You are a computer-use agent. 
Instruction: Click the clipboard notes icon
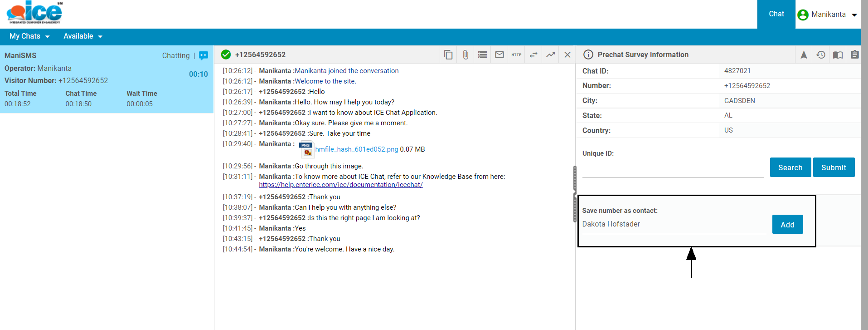(854, 55)
